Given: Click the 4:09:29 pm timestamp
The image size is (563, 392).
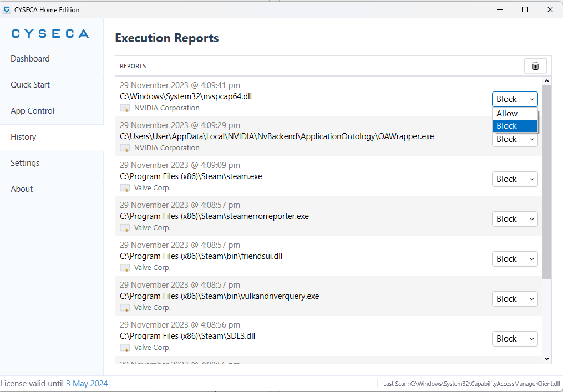Looking at the screenshot, I should point(180,125).
